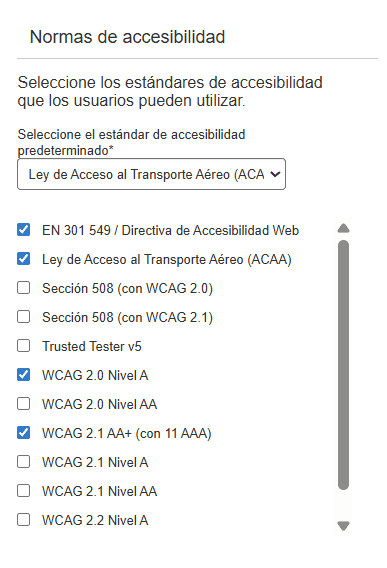The width and height of the screenshot is (387, 568).
Task: Click the WCAG 2.2 Nivel A label text
Action: click(95, 520)
